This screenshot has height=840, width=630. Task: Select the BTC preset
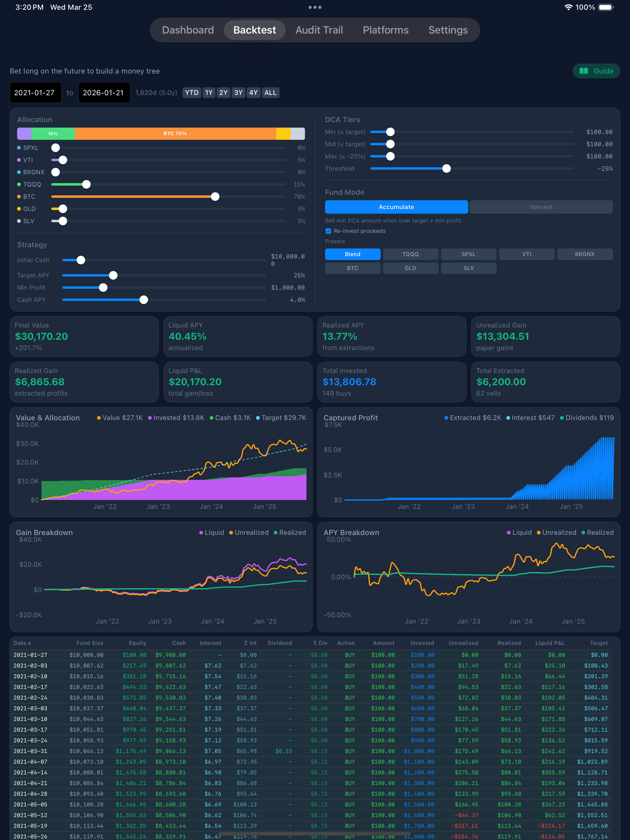click(353, 268)
